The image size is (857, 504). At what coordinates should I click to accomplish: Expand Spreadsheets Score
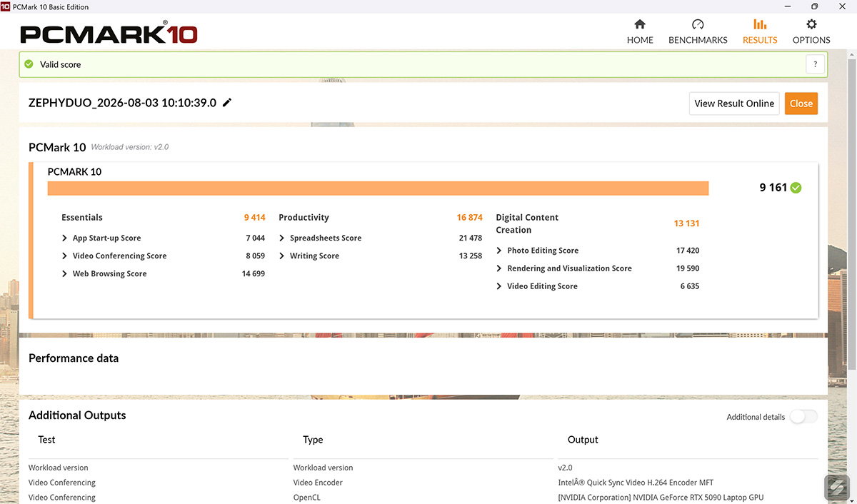tap(282, 238)
